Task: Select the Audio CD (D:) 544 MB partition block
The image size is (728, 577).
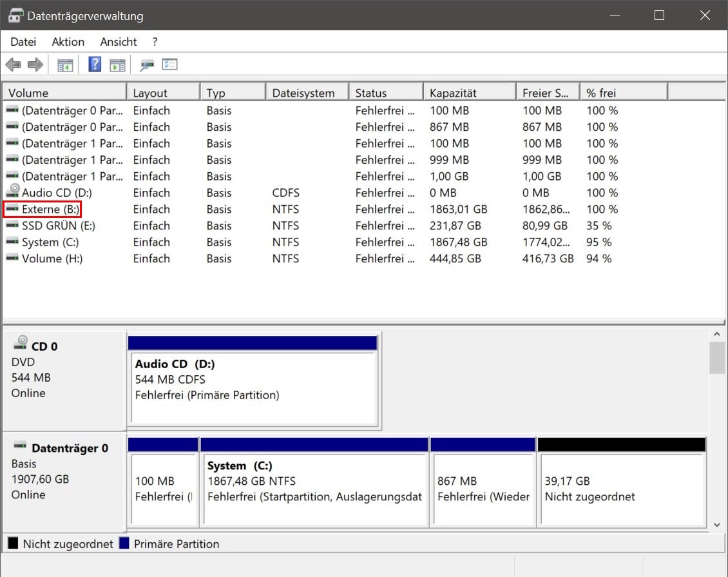Action: (x=253, y=381)
